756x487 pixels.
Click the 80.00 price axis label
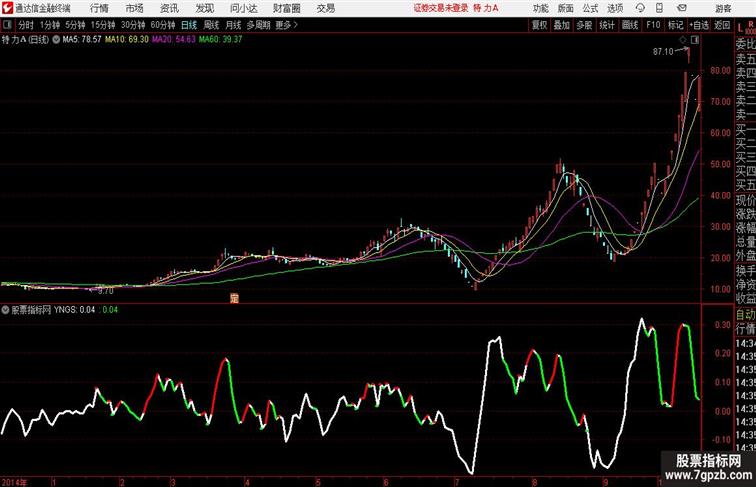(720, 70)
